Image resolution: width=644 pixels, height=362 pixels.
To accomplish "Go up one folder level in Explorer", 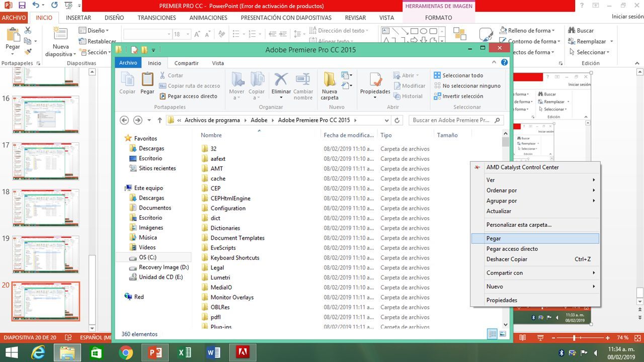I will tap(160, 120).
